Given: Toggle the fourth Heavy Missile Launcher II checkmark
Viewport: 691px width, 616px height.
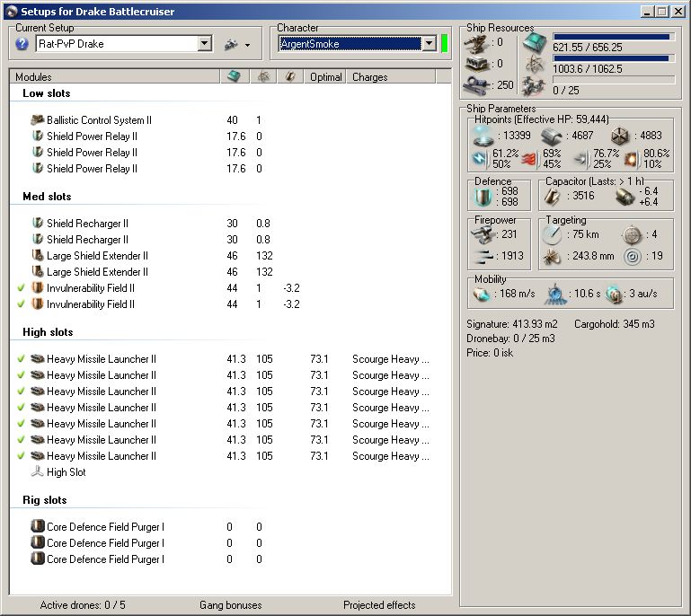Looking at the screenshot, I should [x=21, y=408].
